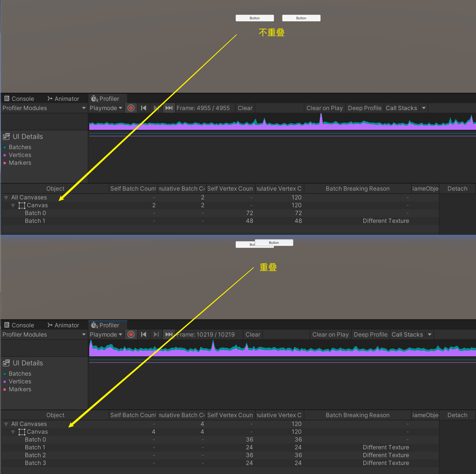The image size is (476, 474).
Task: Collapse All Canvases row in upper hierarchy
Action: [6, 197]
